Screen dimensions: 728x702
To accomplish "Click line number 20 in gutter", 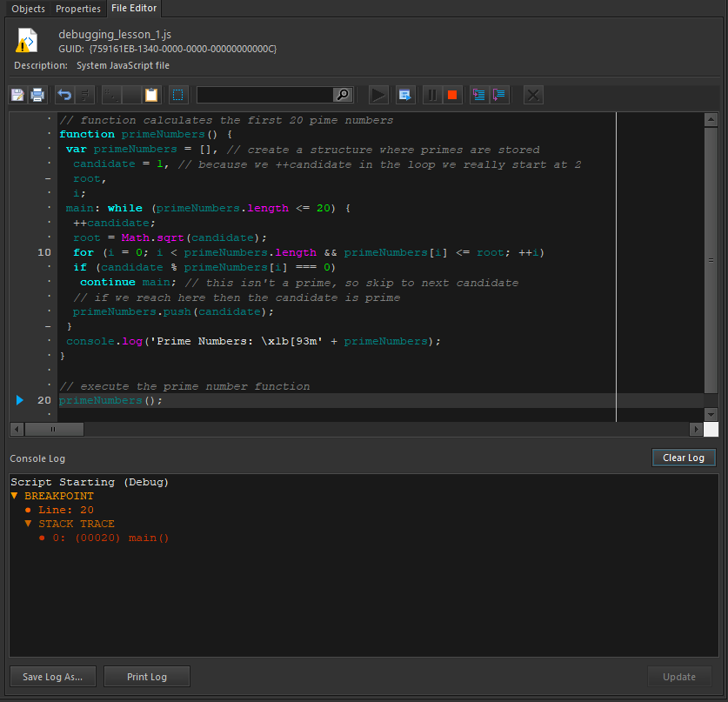I will [x=44, y=400].
